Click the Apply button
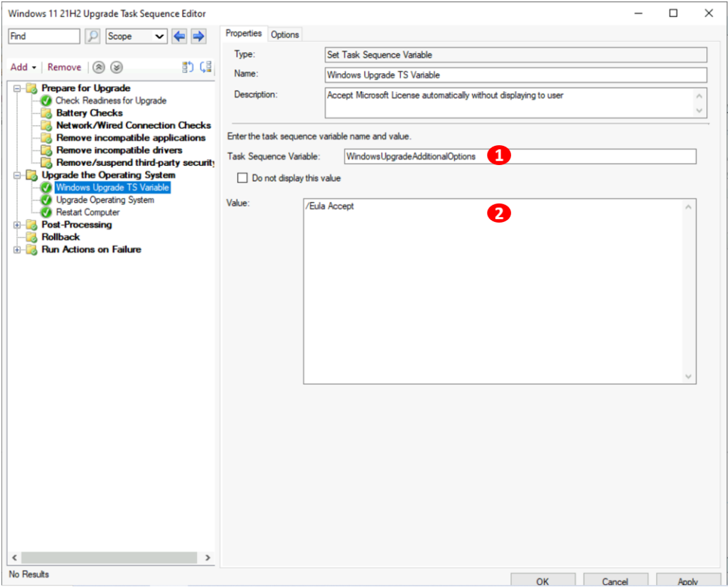Image resolution: width=728 pixels, height=587 pixels. 687,581
